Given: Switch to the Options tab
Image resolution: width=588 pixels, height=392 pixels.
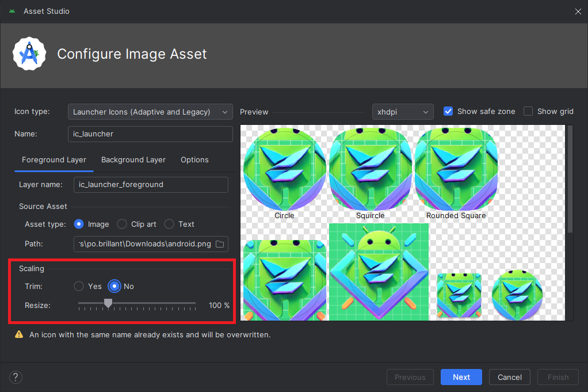Looking at the screenshot, I should click(194, 160).
